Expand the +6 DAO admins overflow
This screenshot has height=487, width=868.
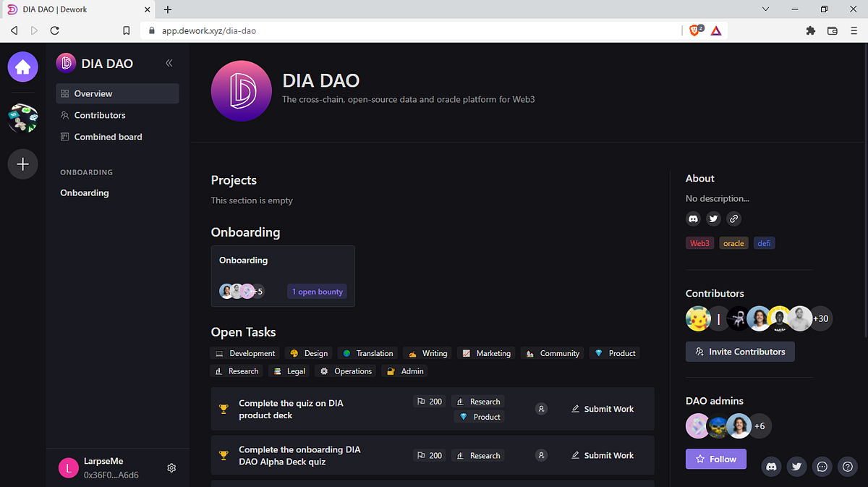pos(760,426)
